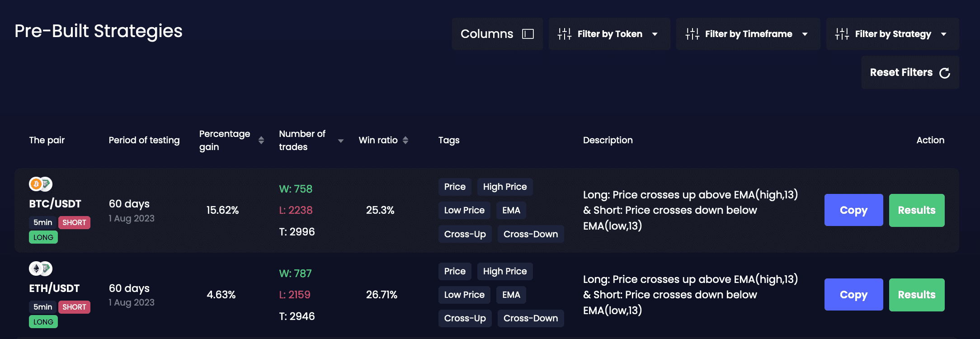Image resolution: width=980 pixels, height=339 pixels.
Task: Click the EMA tag in BTC/USDT row
Action: pyautogui.click(x=511, y=210)
